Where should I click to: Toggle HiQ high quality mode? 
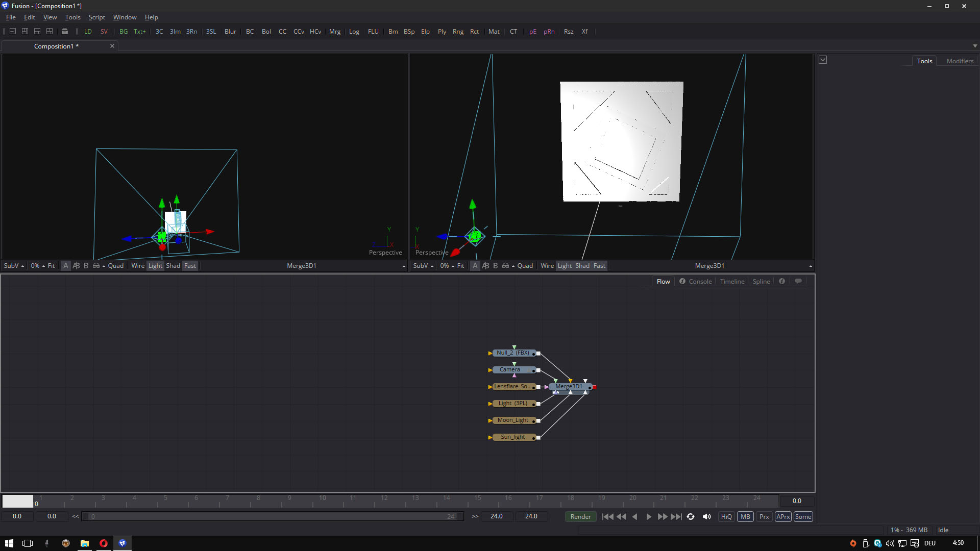coord(726,517)
